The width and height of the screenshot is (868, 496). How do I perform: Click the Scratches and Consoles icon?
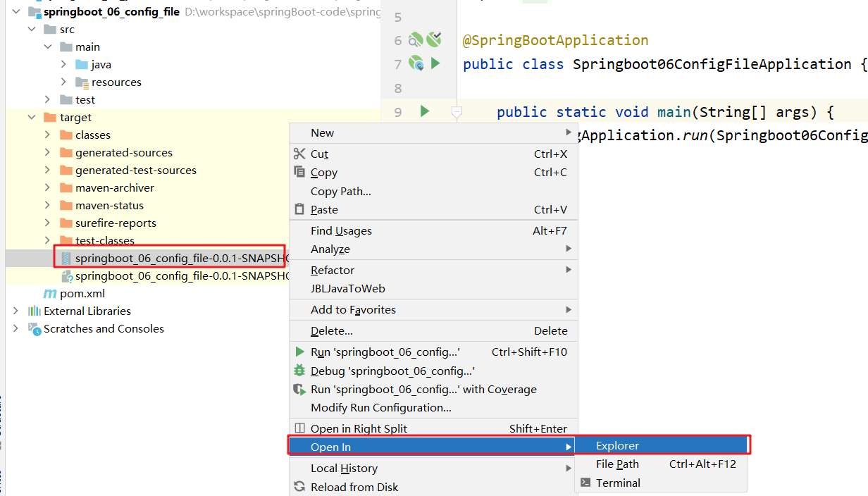click(34, 328)
